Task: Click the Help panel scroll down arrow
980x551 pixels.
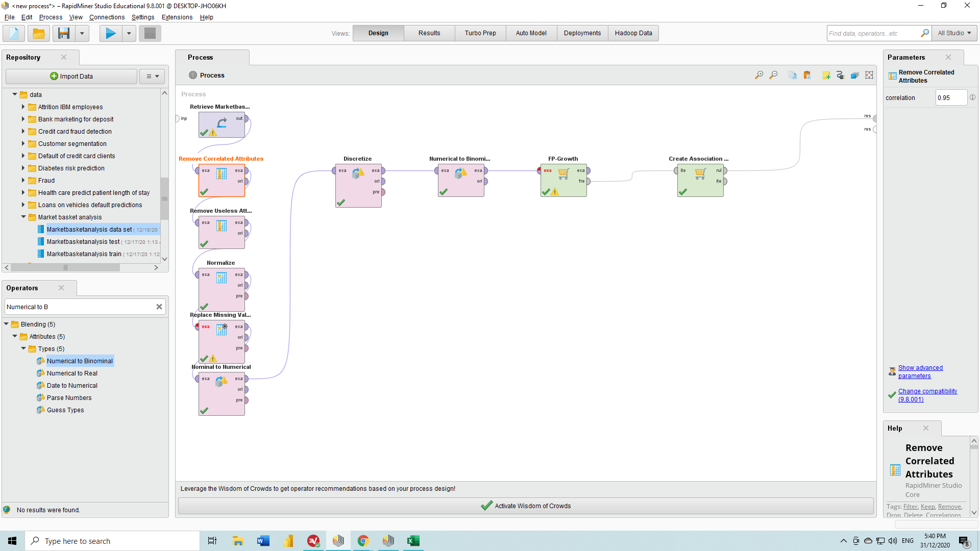Action: [974, 513]
